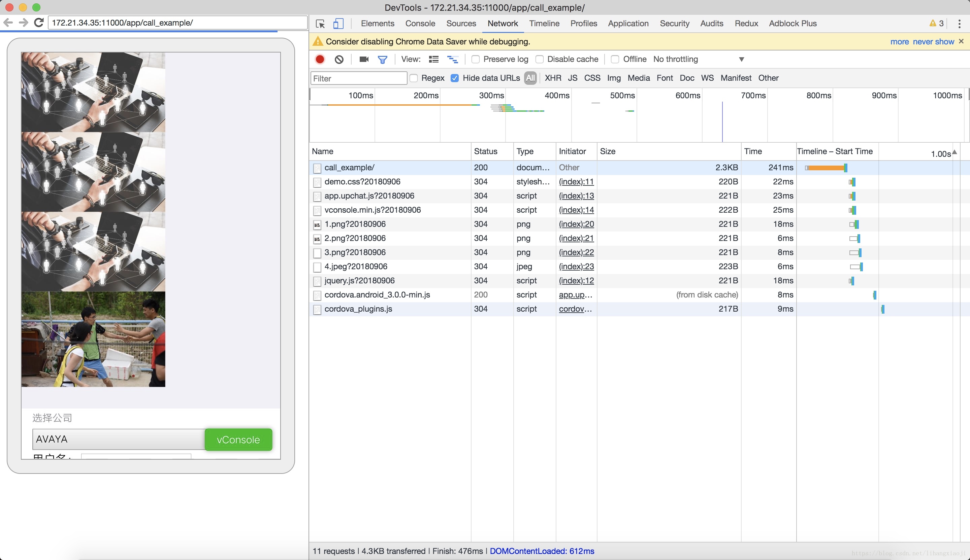The image size is (970, 560).
Task: Toggle device toolbar icon
Action: 338,24
